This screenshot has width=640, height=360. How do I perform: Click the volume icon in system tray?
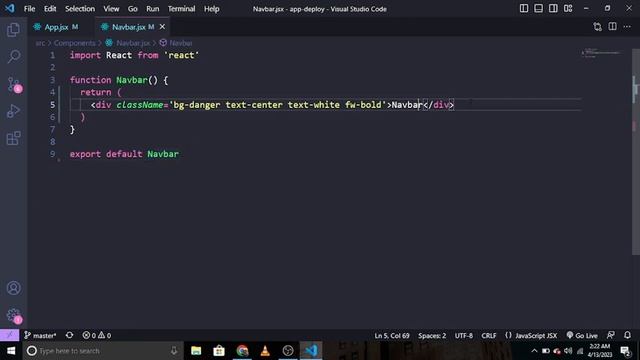point(568,351)
